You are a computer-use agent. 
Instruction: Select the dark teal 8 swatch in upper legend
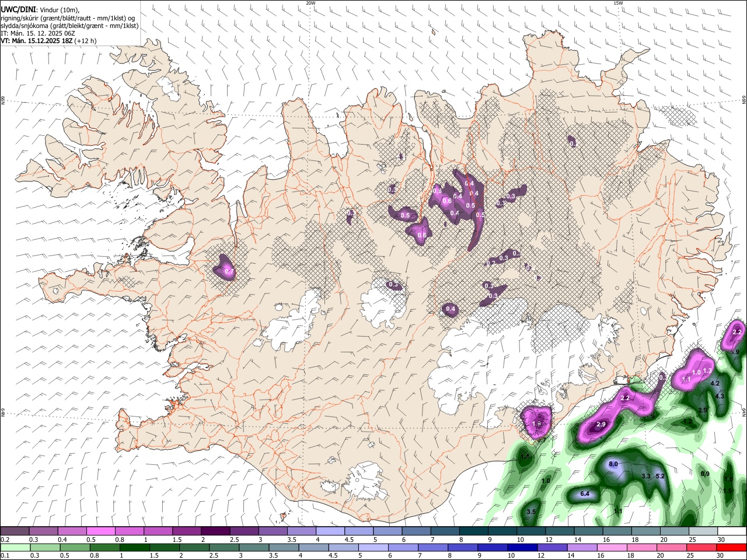(x=473, y=531)
